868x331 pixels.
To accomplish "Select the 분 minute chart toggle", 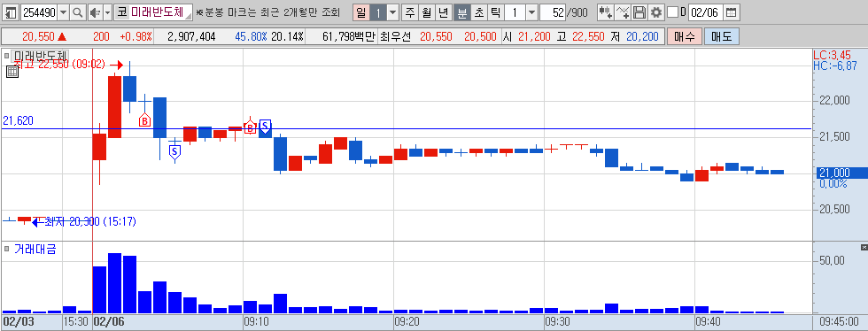I will [461, 12].
